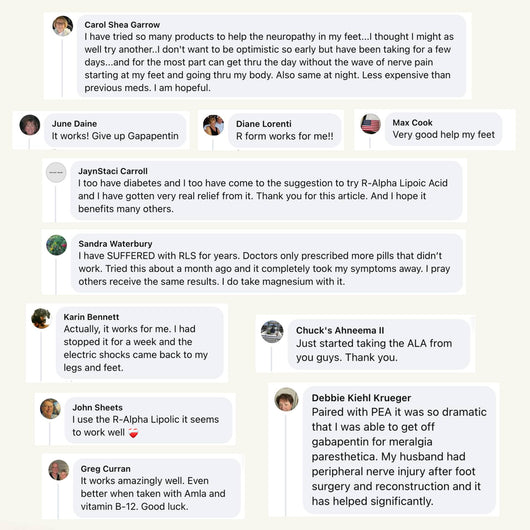
Task: Select Max Cook's American flag avatar
Action: tap(370, 124)
